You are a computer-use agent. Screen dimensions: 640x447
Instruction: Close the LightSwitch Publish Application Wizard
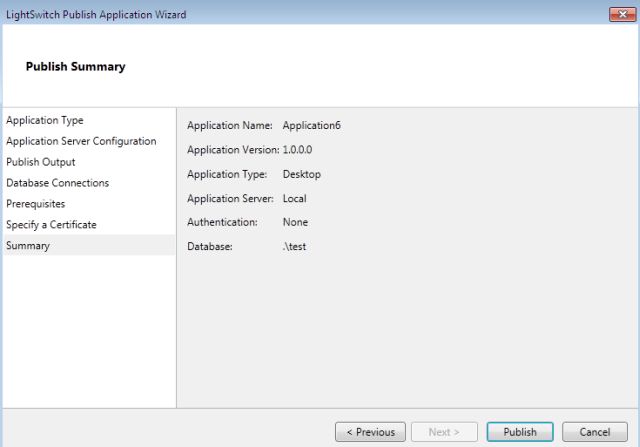tap(622, 15)
